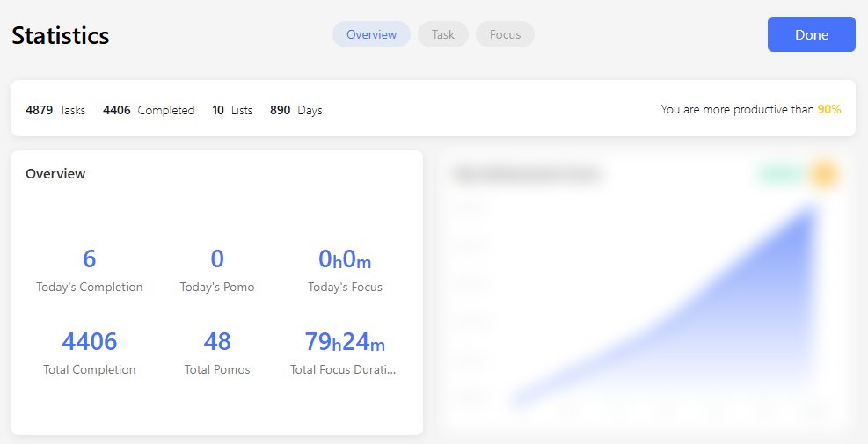
Task: Click the blurred orange badge above chart
Action: (823, 174)
